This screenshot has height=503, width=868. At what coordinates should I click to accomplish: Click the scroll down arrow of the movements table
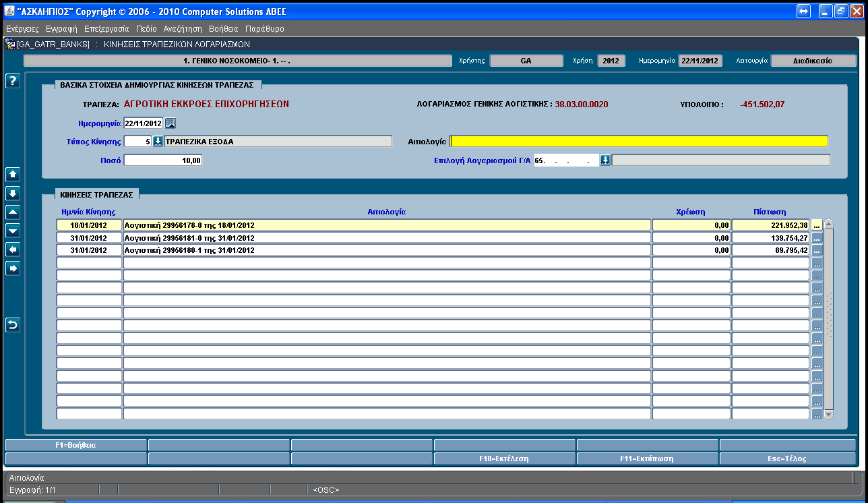(x=829, y=414)
